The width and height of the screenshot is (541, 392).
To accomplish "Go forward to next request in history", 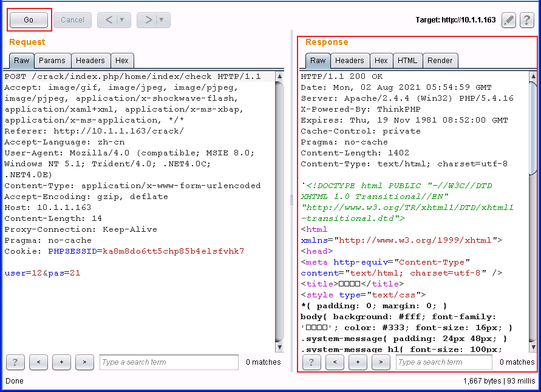I will 148,20.
